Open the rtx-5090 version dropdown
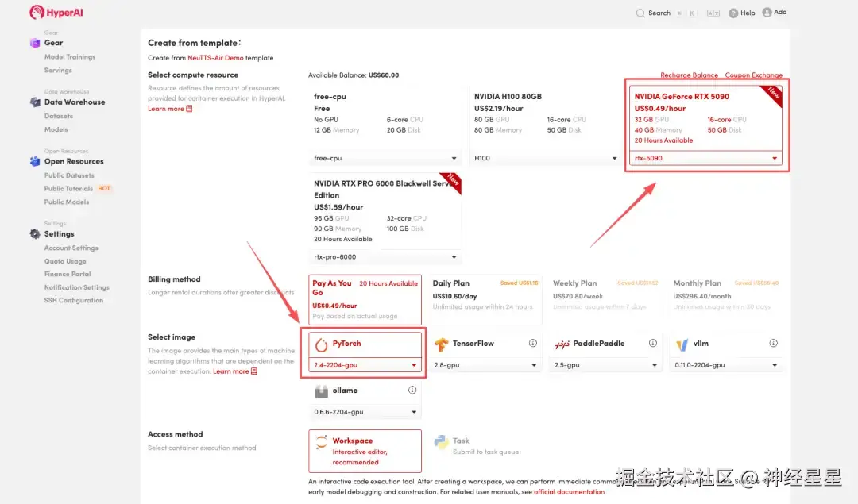The image size is (858, 504). pyautogui.click(x=705, y=158)
